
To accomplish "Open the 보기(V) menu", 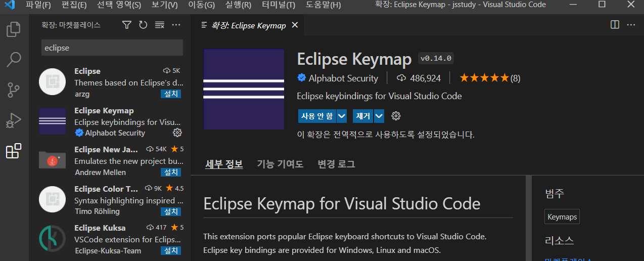I will click(x=164, y=5).
